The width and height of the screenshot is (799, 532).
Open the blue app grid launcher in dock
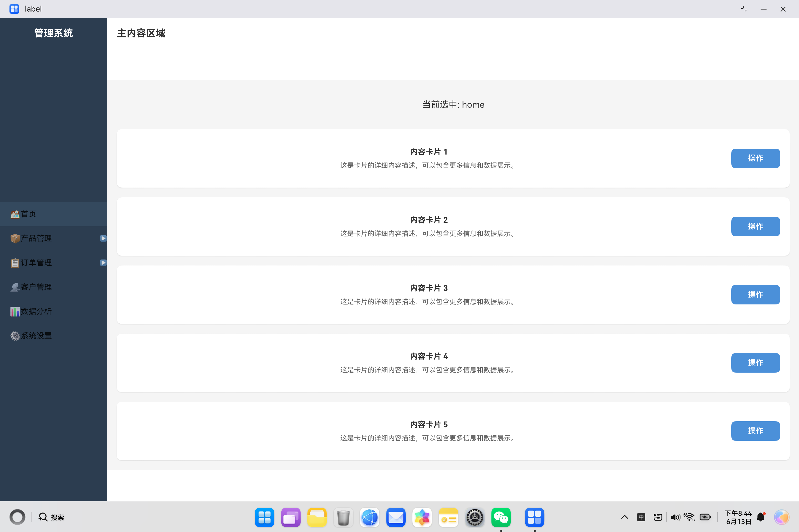point(264,517)
